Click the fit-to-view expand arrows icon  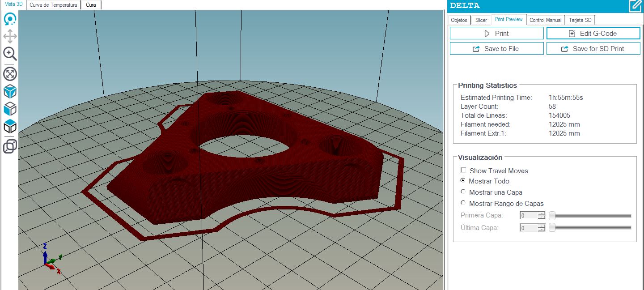(x=10, y=74)
